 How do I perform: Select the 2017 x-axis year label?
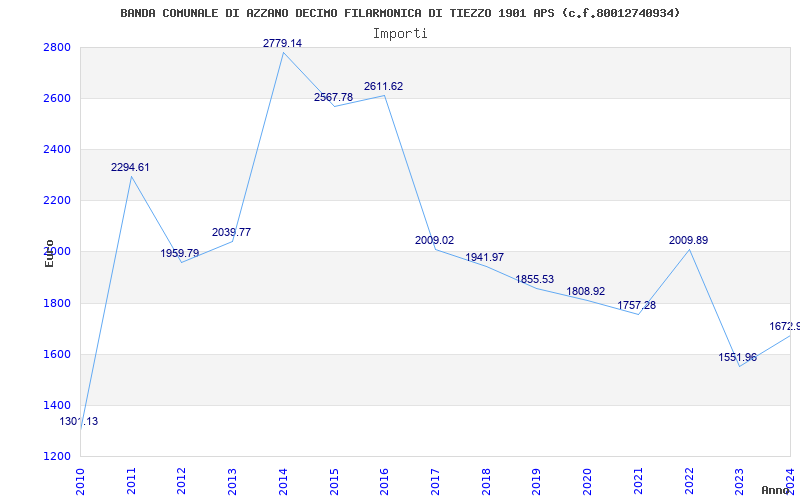(435, 482)
